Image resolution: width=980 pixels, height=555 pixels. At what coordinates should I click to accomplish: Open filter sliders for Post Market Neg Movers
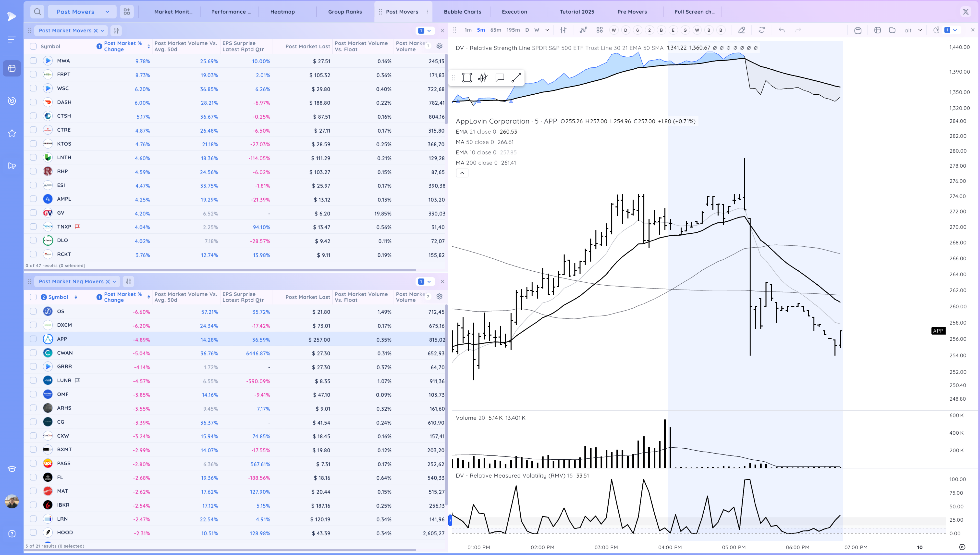click(x=128, y=281)
